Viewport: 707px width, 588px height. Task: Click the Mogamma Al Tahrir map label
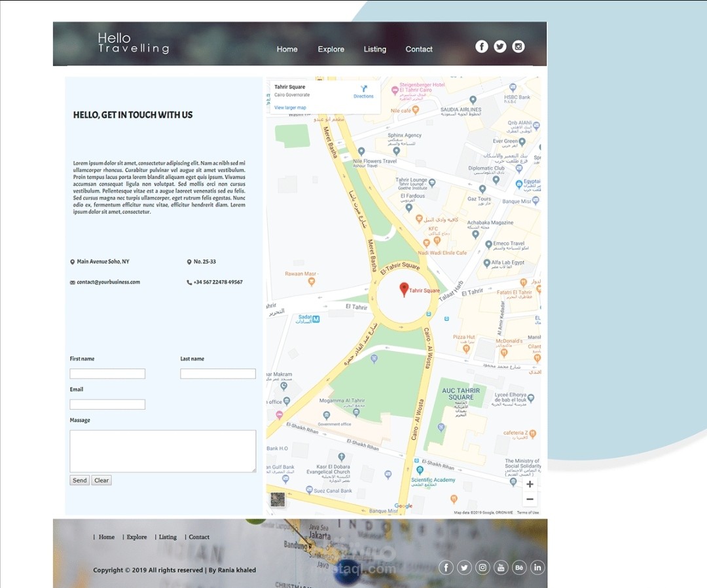(342, 401)
